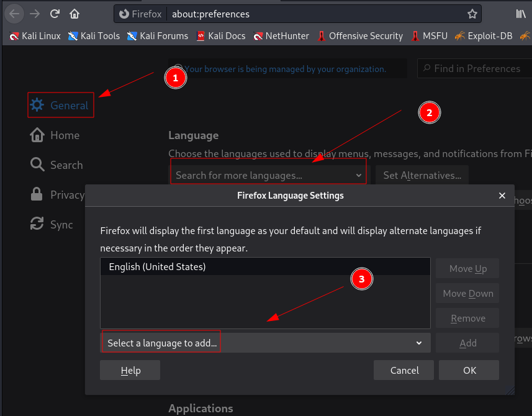Open the Kali Docs bookmark
The height and width of the screenshot is (416, 532).
[x=220, y=36]
